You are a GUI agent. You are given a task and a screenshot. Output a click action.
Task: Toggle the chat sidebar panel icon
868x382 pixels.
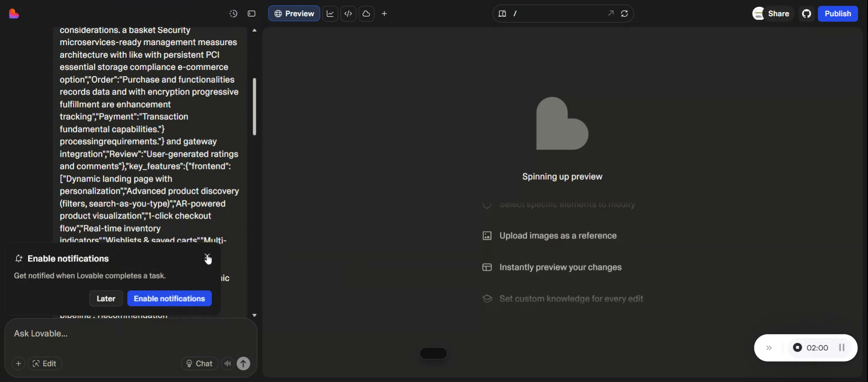click(x=252, y=14)
